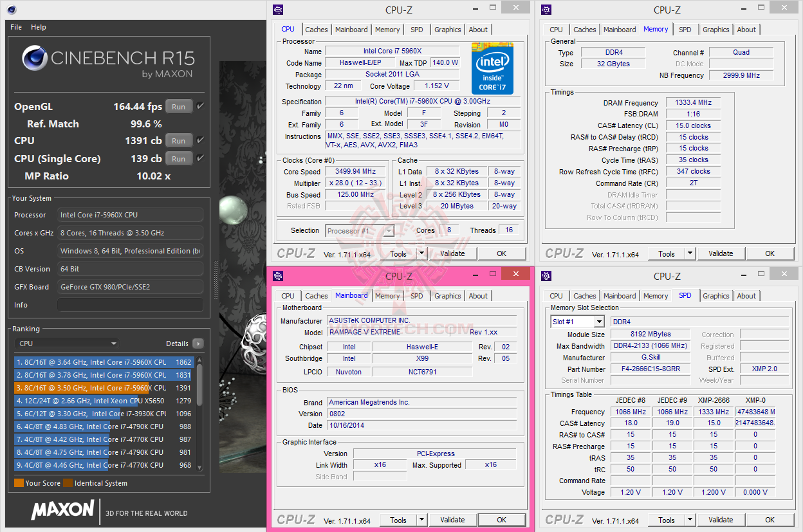This screenshot has height=532, width=803.
Task: Click the Cinebench app icon in title bar
Action: (x=12, y=10)
